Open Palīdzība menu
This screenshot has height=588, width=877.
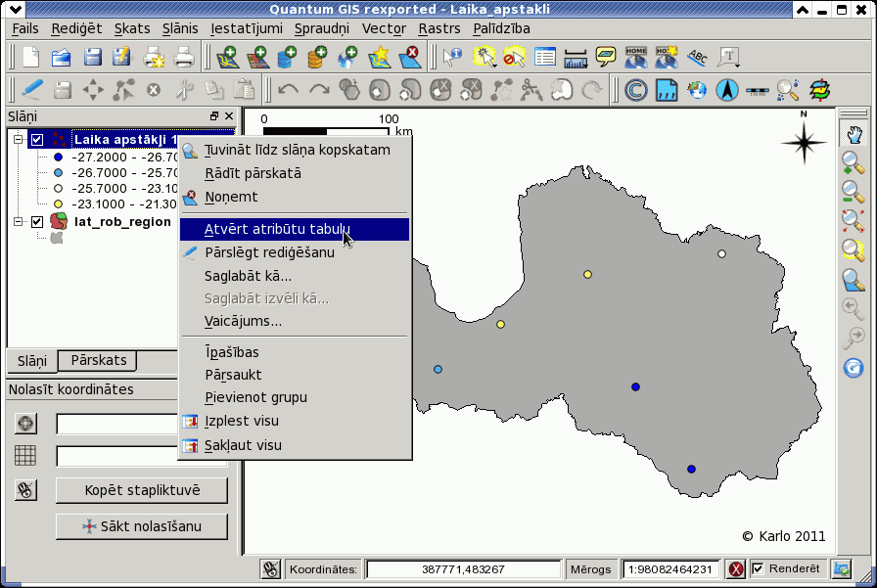501,28
